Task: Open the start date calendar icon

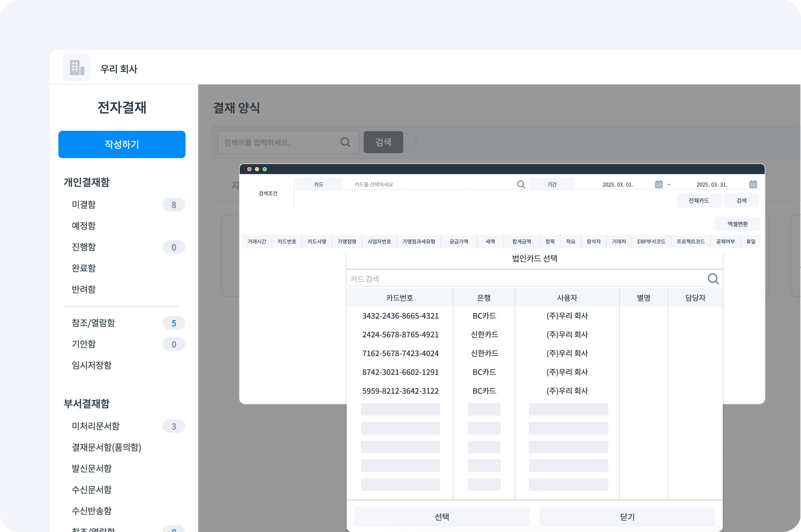Action: click(x=659, y=184)
